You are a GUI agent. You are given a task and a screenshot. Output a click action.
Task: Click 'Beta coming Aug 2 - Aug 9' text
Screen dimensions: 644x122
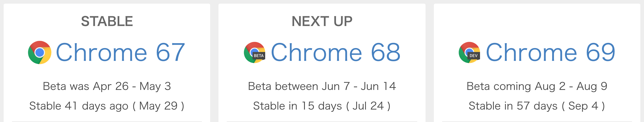[537, 86]
